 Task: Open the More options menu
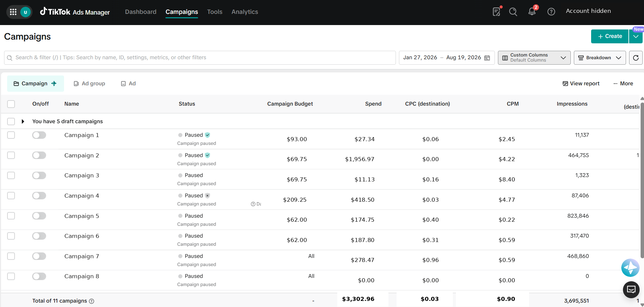(x=623, y=84)
